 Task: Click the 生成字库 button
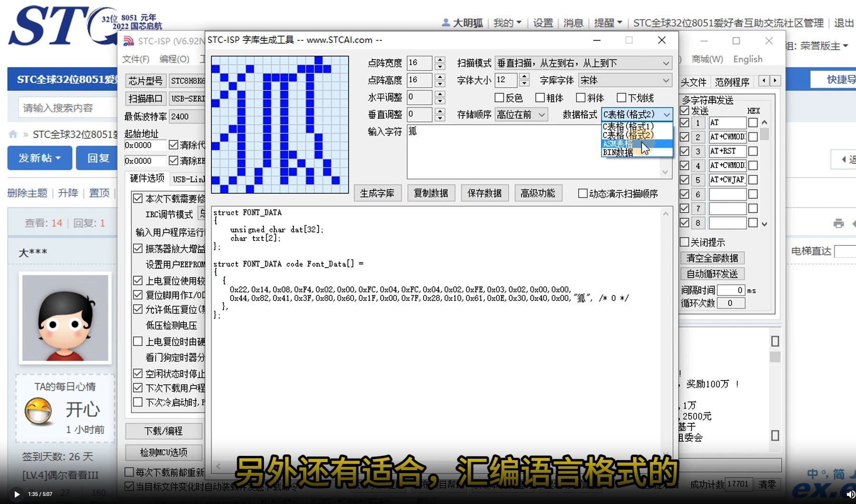point(377,193)
